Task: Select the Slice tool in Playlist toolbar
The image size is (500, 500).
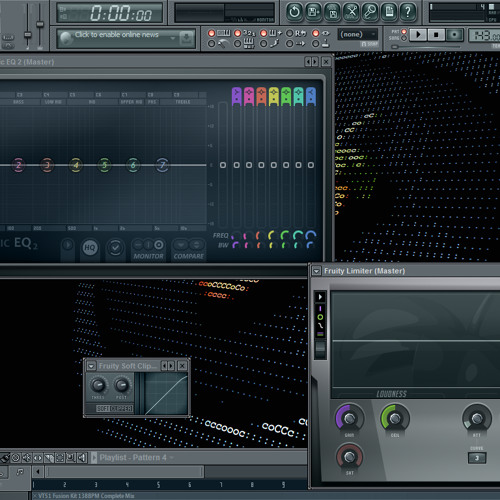Action: [x=49, y=458]
